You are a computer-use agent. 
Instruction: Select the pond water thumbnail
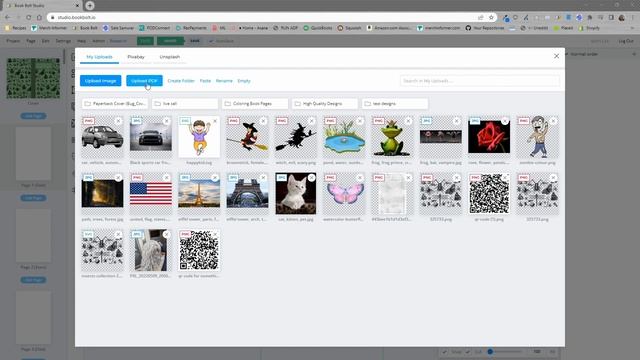pyautogui.click(x=344, y=137)
